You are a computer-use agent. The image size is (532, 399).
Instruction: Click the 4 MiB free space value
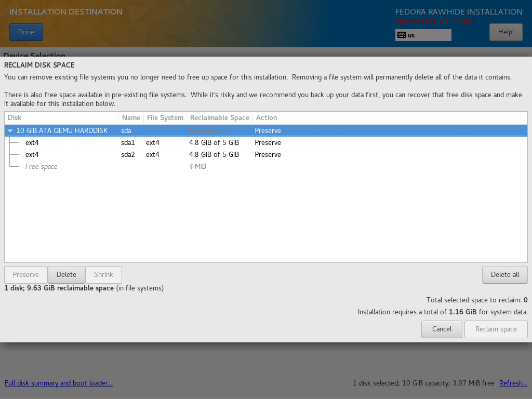click(x=197, y=166)
